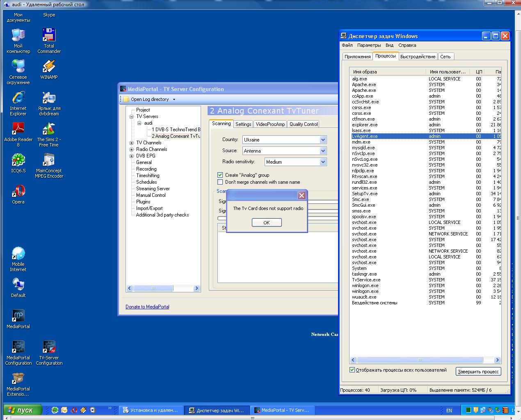
Task: Expand the TV Channels tree node
Action: coord(132,143)
